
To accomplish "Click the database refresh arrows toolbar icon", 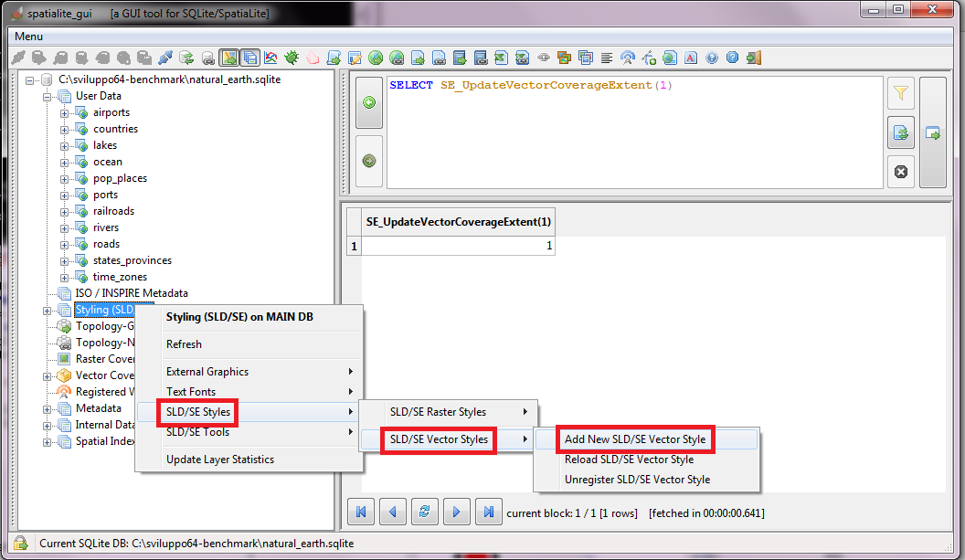I will [186, 58].
